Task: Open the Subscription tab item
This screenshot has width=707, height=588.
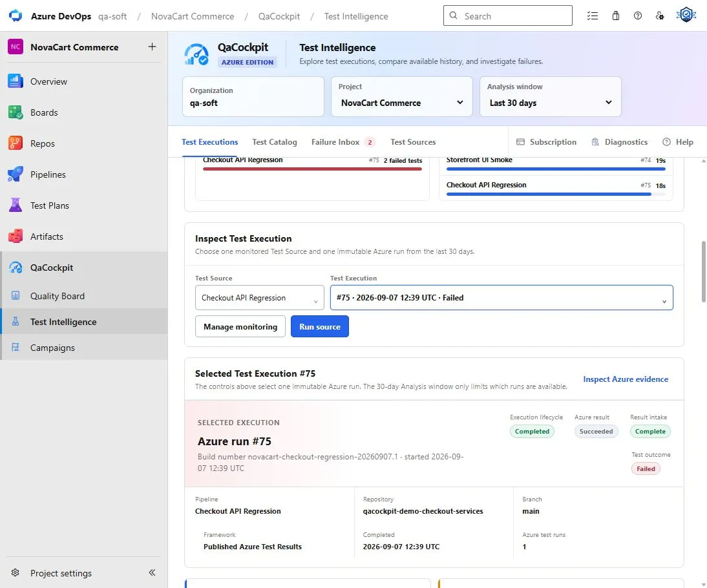Action: (x=546, y=142)
